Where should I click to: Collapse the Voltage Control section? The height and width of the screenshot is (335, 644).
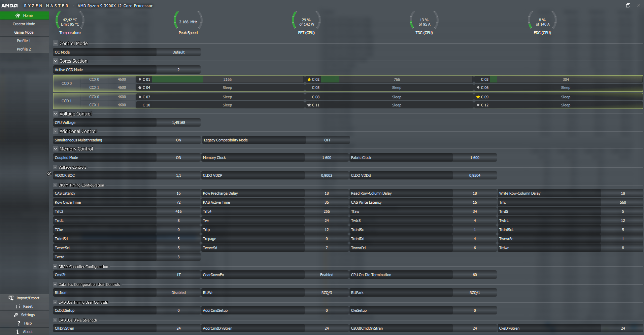coord(56,113)
